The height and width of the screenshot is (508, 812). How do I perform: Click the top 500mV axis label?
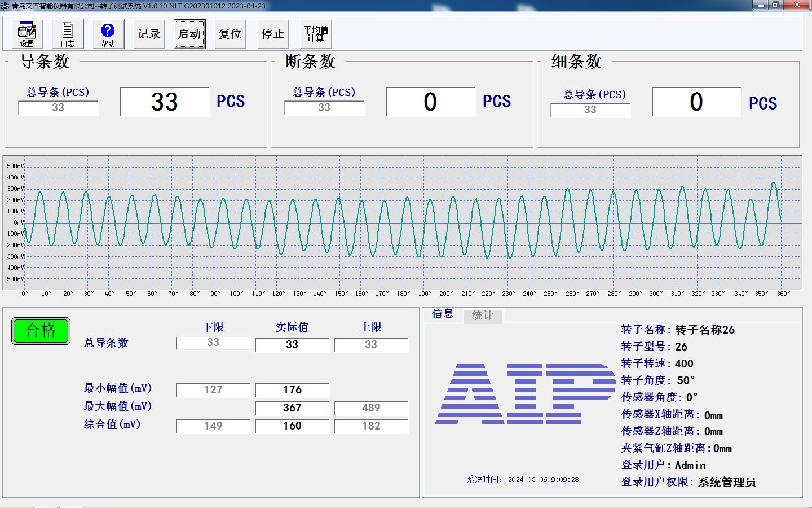click(x=15, y=166)
